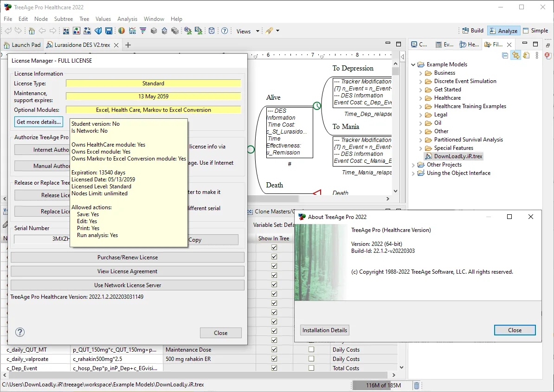The image size is (554, 392).
Task: Click the SENS sensitivity analysis icon
Action: pos(133,31)
